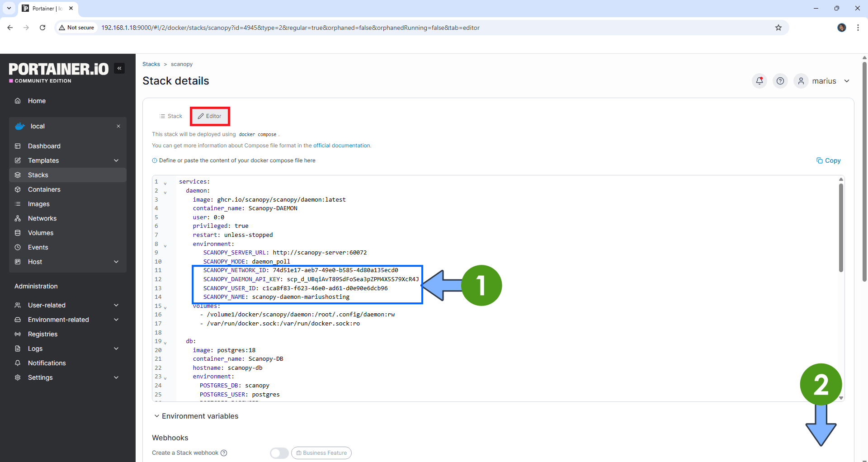This screenshot has height=462, width=868.
Task: Close the local environment with X
Action: (118, 126)
